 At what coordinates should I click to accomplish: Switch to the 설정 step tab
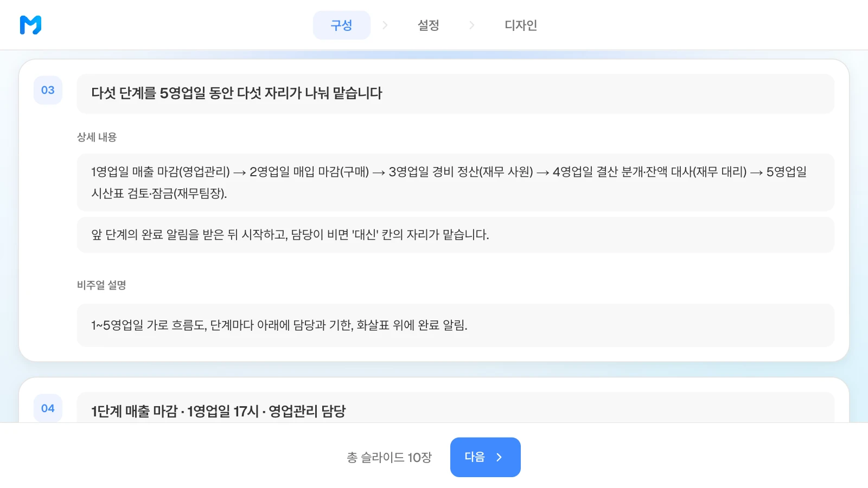click(x=428, y=25)
